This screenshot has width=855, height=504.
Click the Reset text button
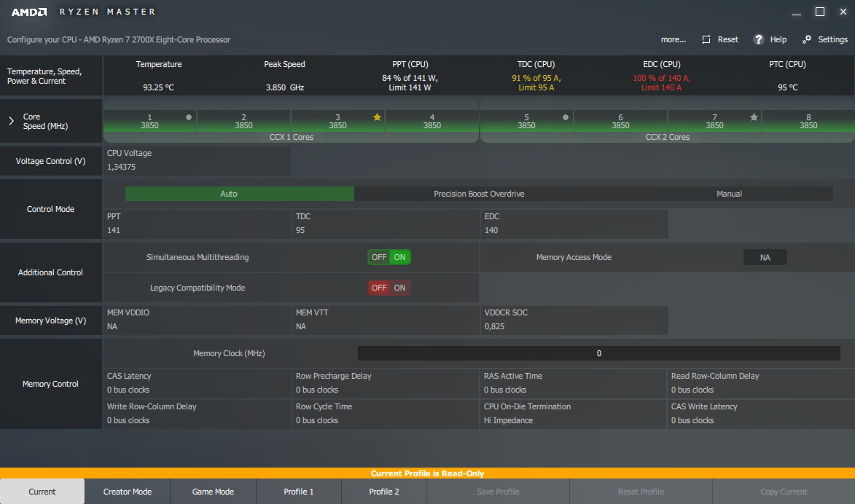[728, 39]
